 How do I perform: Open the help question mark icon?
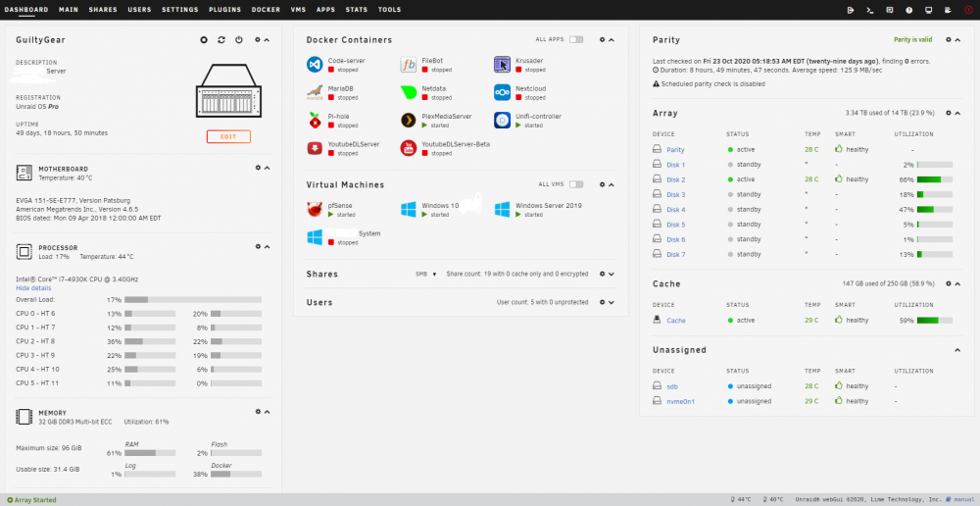(x=908, y=10)
